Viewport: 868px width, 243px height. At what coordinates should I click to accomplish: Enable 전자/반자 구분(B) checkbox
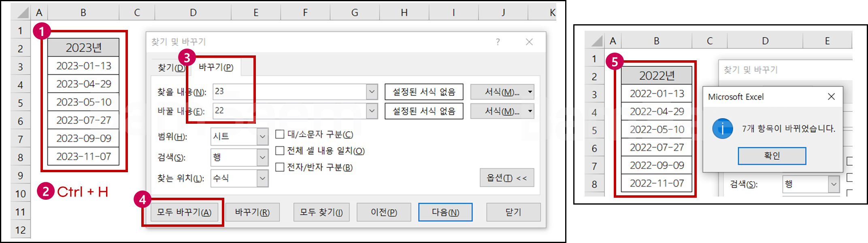click(x=280, y=167)
